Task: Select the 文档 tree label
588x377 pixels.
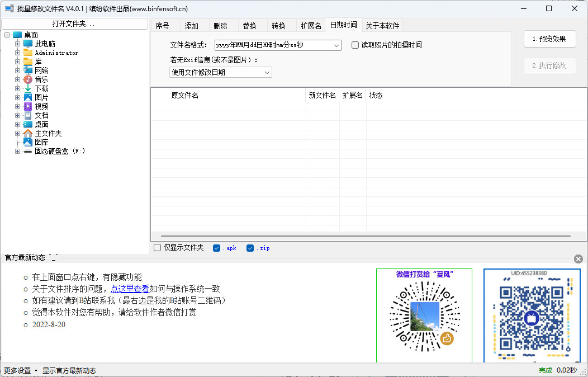Action: point(41,116)
